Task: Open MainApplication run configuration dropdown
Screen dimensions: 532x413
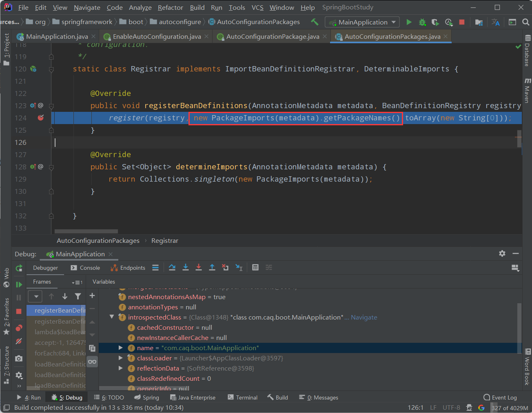Action: pos(363,22)
